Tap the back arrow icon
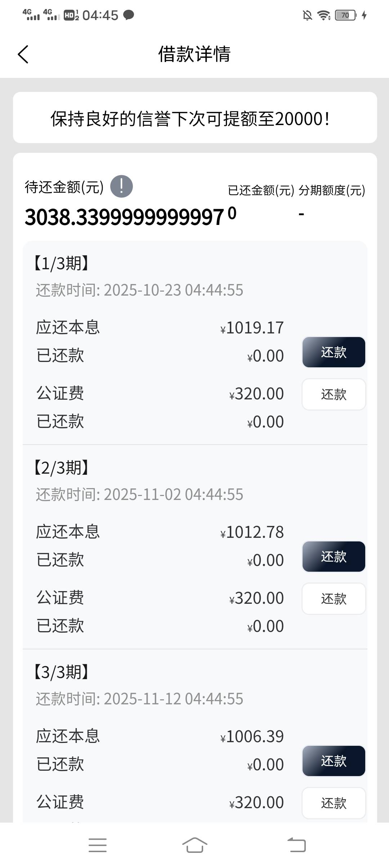Screen dimensions: 389x868 coord(23,55)
